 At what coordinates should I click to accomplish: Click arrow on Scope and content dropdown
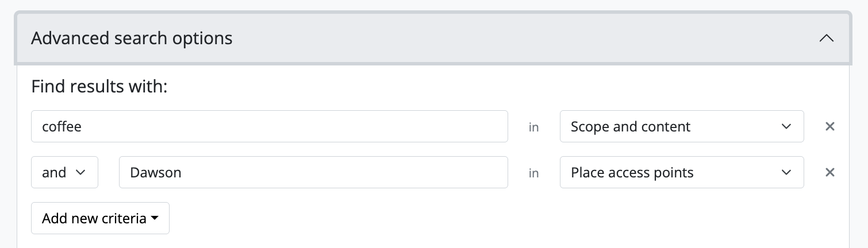click(x=786, y=126)
